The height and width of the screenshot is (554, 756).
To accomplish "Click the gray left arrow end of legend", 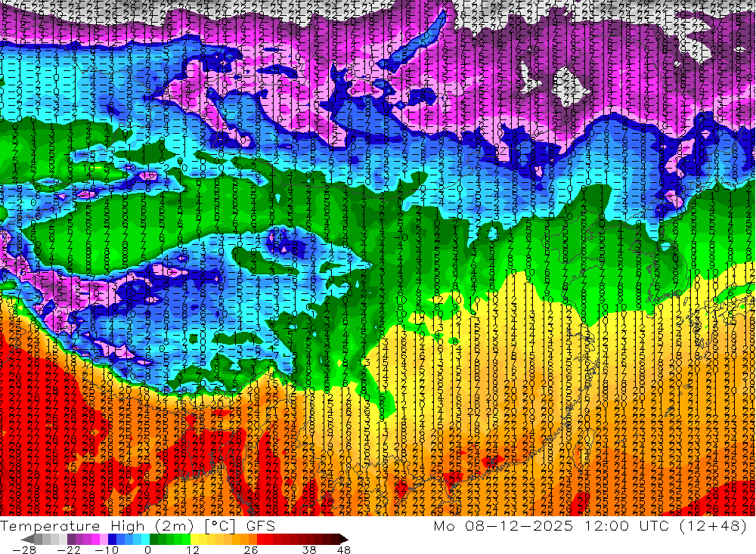I will coord(27,539).
